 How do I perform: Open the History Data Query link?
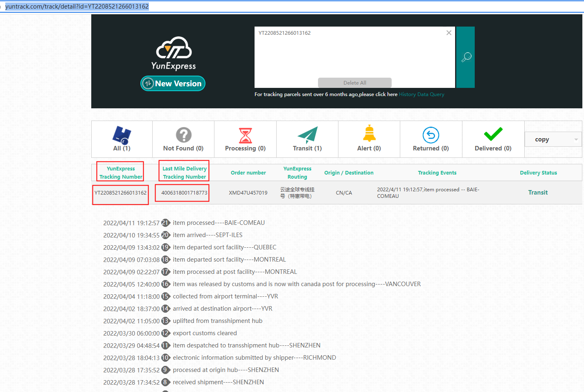[421, 94]
